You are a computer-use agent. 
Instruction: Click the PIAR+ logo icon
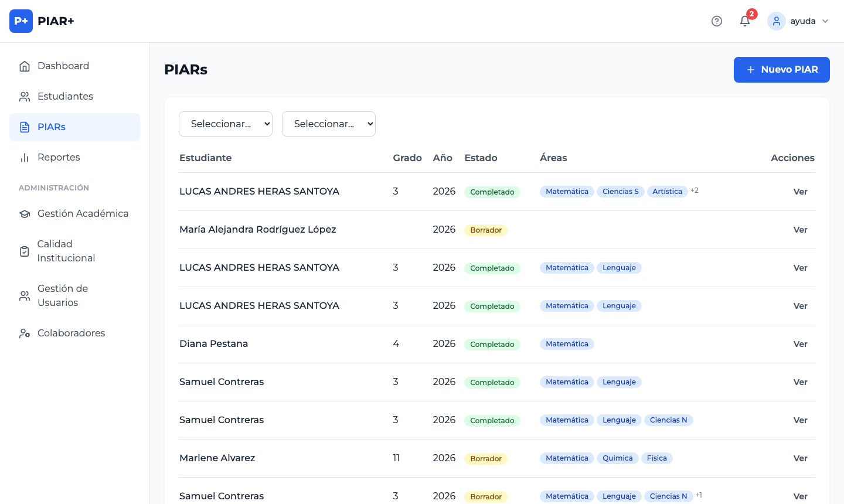pos(21,21)
